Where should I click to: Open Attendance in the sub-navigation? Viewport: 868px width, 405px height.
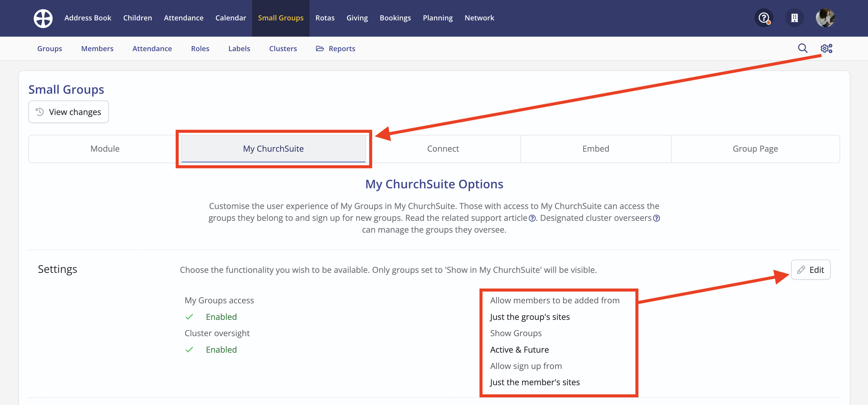tap(152, 48)
